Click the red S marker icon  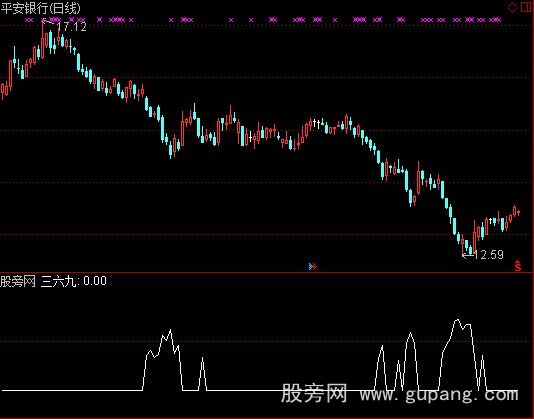[518, 266]
